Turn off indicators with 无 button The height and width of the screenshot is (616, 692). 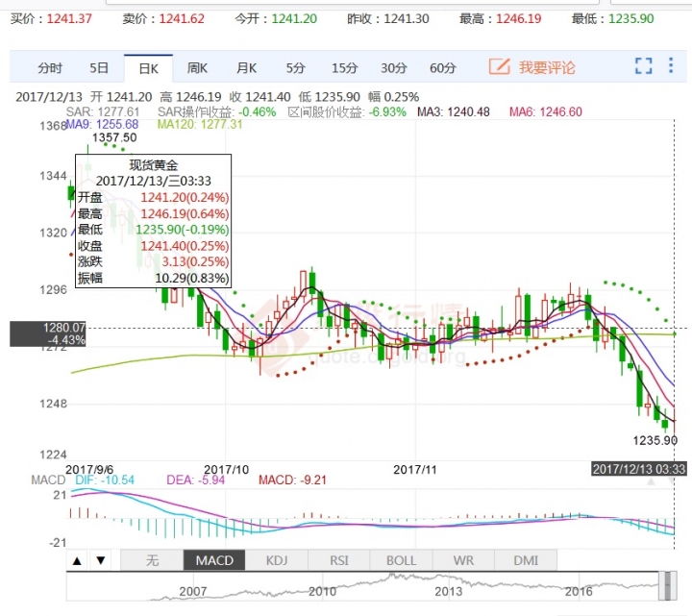tap(152, 561)
